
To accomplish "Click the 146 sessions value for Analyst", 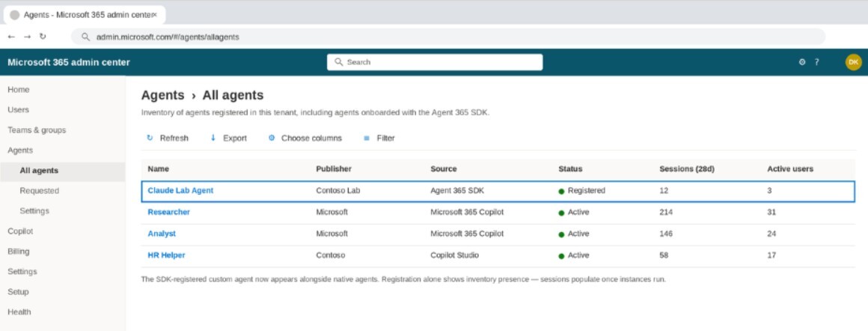I will [666, 234].
